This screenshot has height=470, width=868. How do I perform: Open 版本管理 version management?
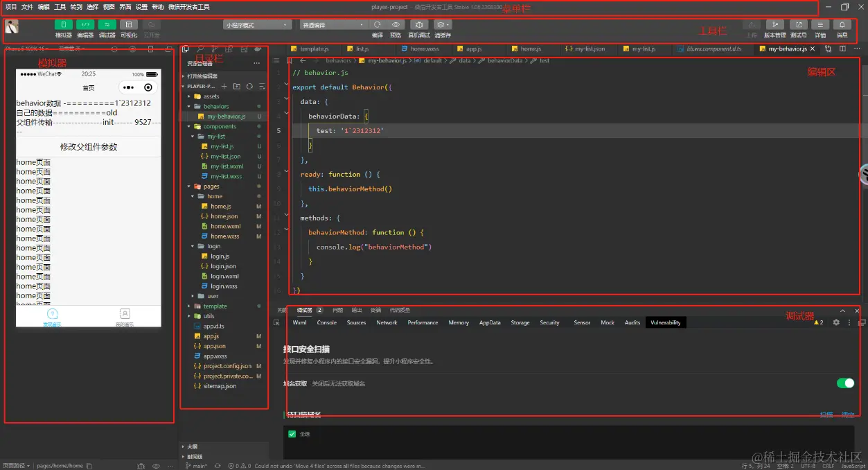click(774, 24)
